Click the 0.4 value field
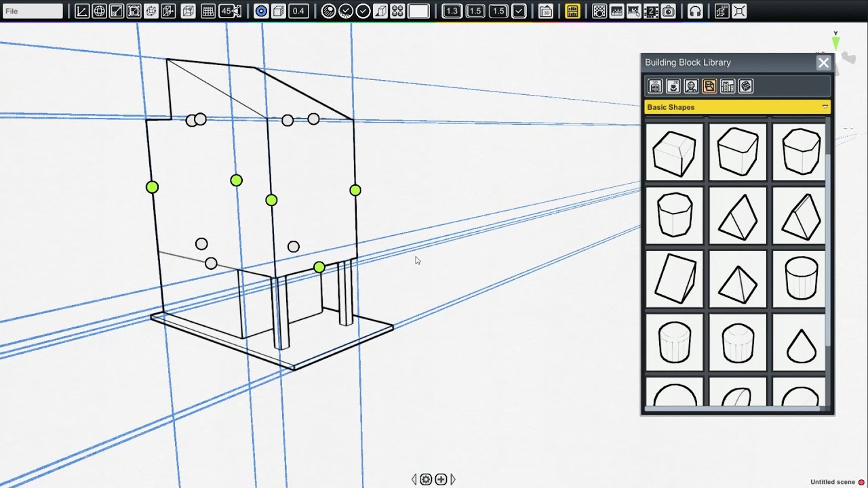The height and width of the screenshot is (488, 868). pos(298,11)
